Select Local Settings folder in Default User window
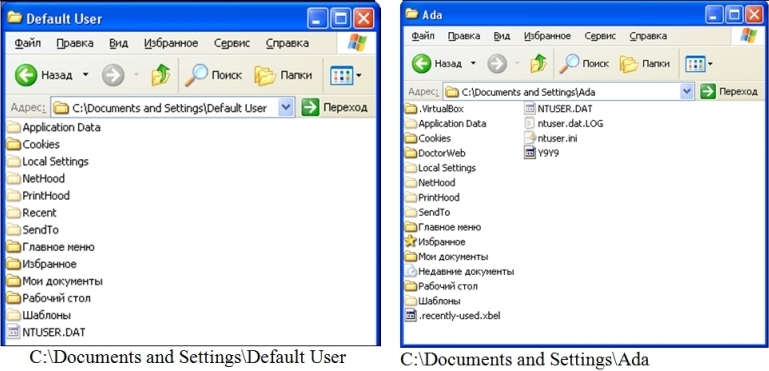Screen dimensions: 769x371 (x=48, y=161)
